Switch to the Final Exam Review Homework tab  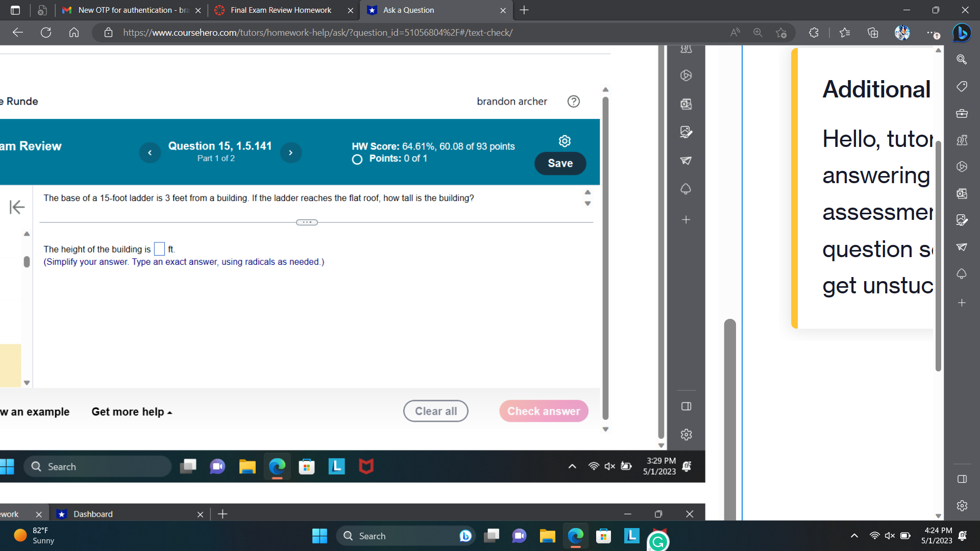(x=281, y=10)
